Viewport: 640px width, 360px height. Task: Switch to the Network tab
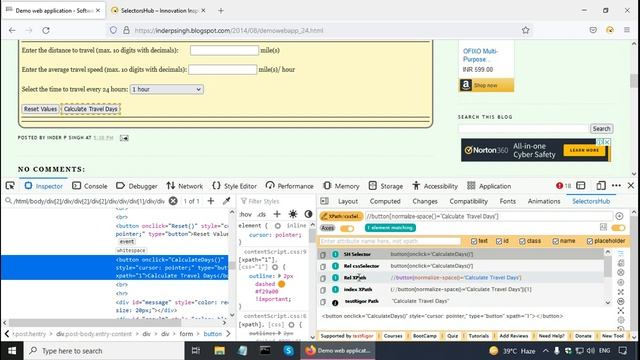(184, 186)
